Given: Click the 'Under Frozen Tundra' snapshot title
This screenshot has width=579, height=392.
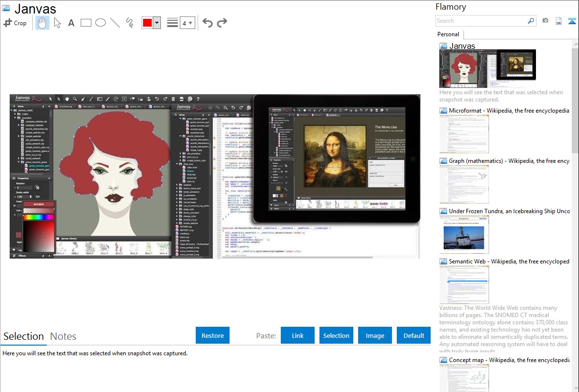Looking at the screenshot, I should tap(509, 211).
